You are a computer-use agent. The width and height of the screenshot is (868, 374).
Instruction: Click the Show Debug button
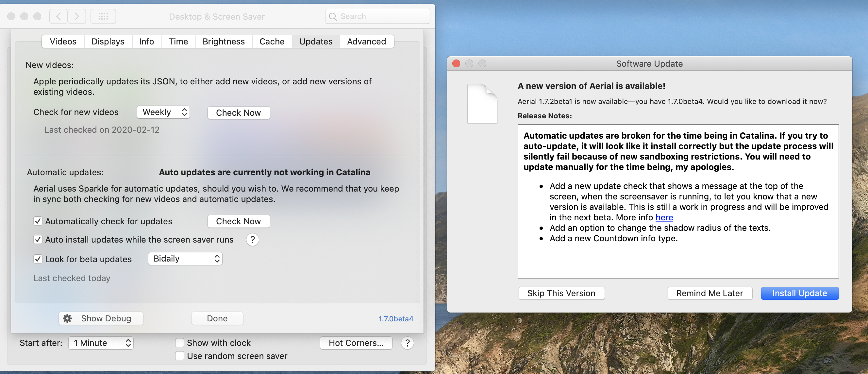click(x=101, y=318)
